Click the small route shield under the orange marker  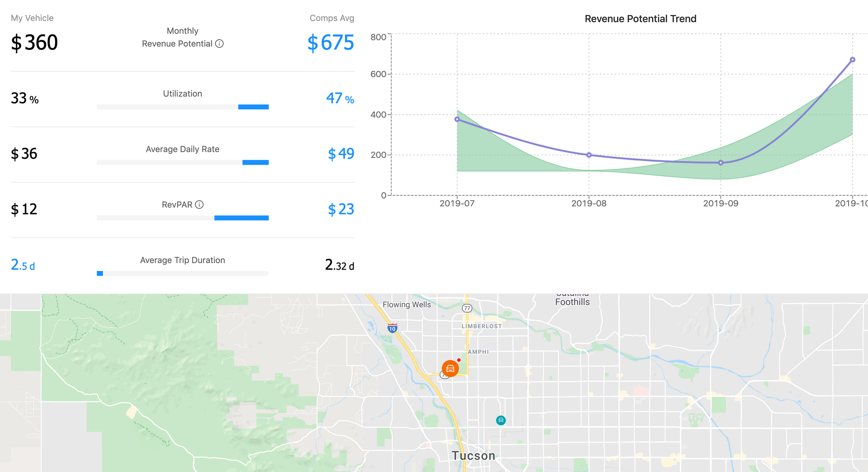(444, 376)
